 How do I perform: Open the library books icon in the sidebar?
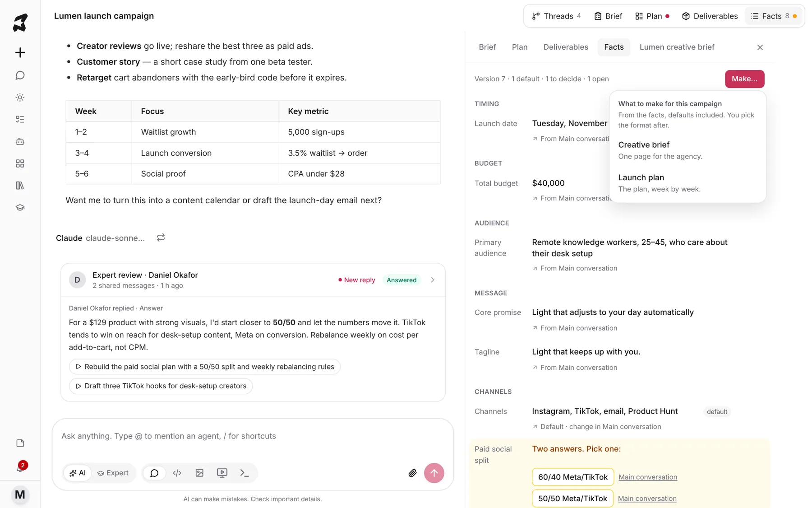[x=20, y=186]
